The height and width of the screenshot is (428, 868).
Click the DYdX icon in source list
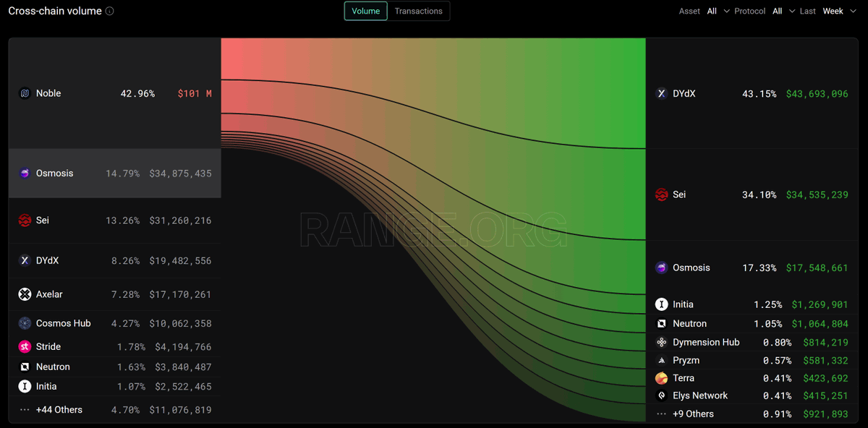click(25, 260)
